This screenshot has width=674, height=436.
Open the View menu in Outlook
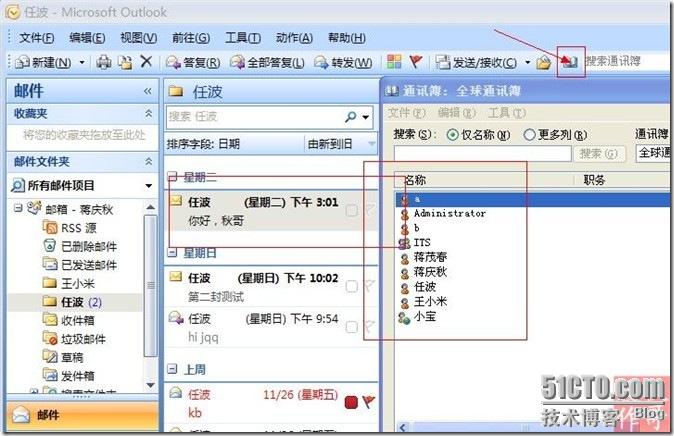coord(138,38)
